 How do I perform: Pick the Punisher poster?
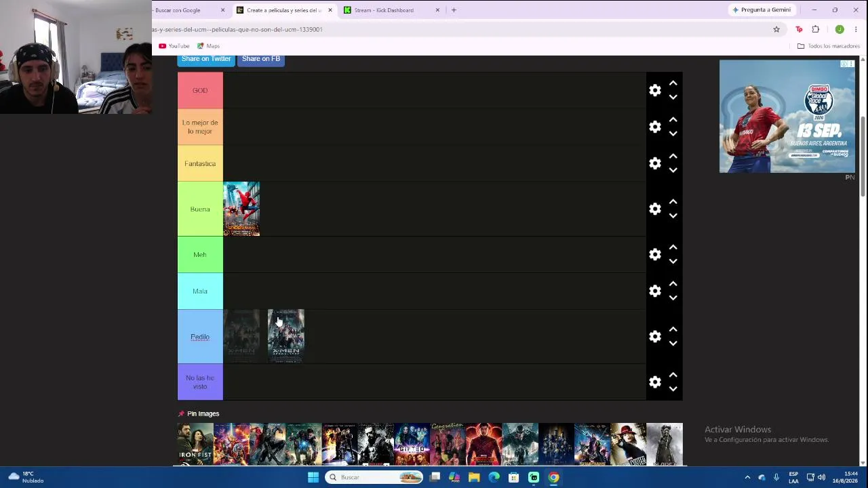[376, 444]
